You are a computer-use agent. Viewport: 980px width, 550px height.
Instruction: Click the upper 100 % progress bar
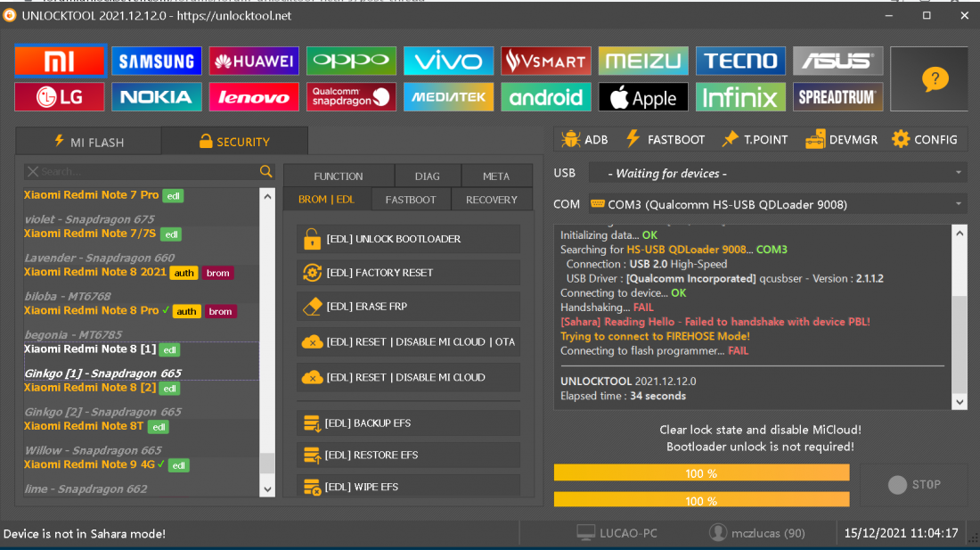701,473
